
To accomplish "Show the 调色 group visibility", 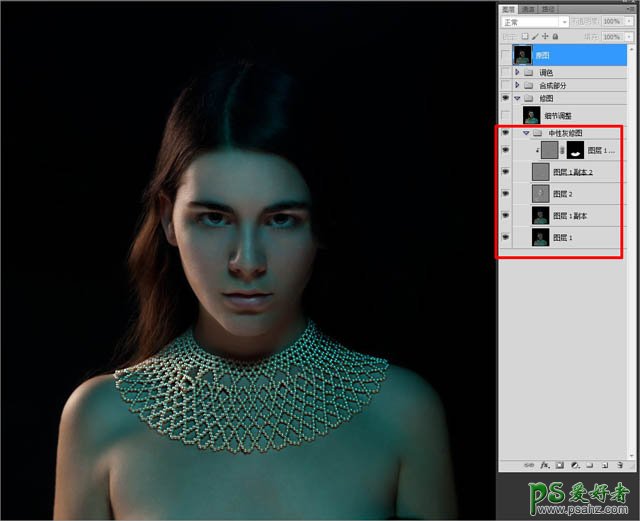I will [506, 72].
